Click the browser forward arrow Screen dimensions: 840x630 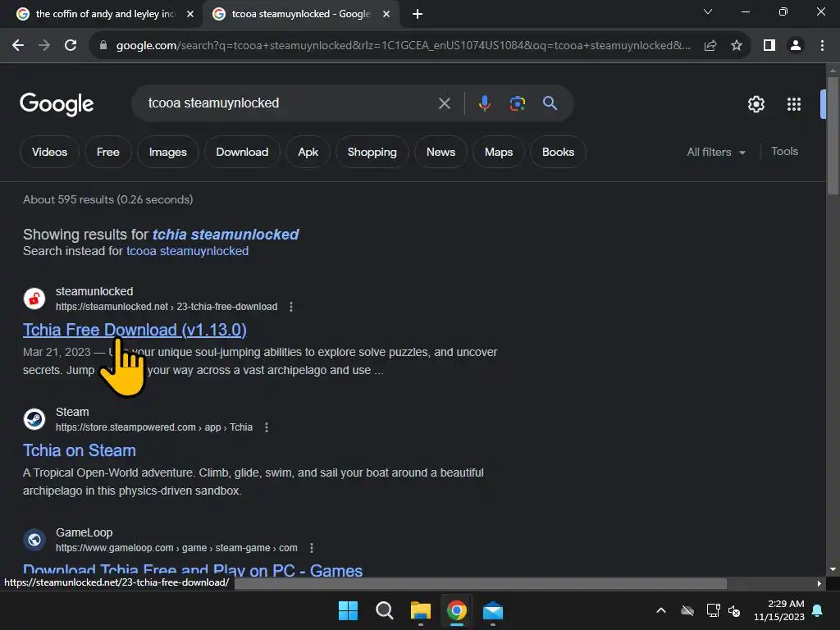click(44, 46)
